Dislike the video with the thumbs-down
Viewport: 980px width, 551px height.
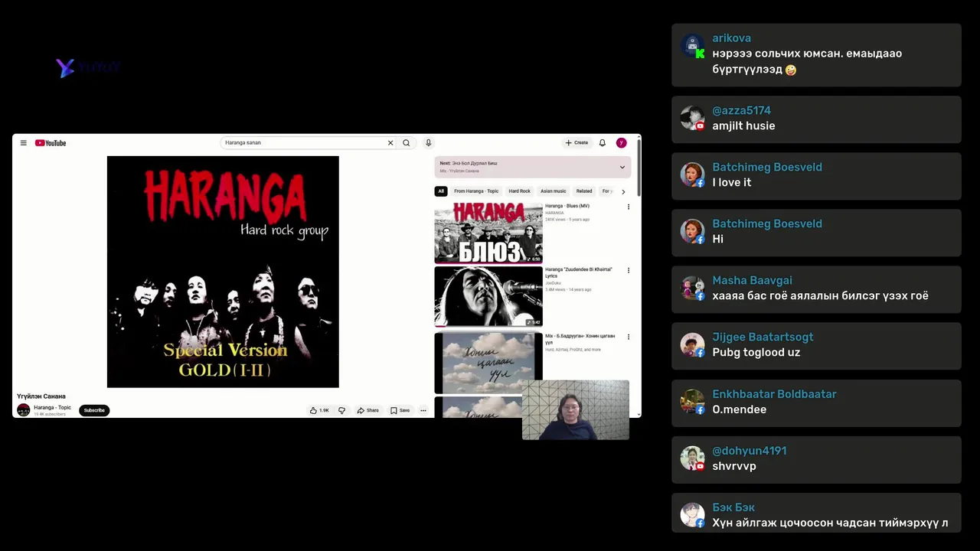tap(341, 410)
